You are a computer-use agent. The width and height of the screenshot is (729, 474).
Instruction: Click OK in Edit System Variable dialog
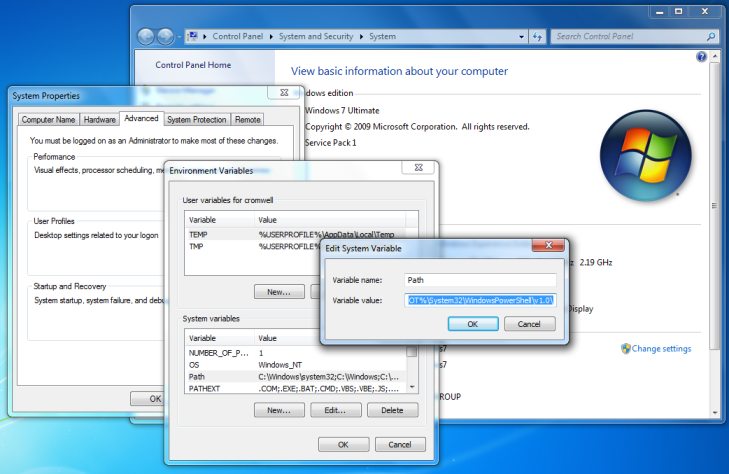[x=473, y=324]
